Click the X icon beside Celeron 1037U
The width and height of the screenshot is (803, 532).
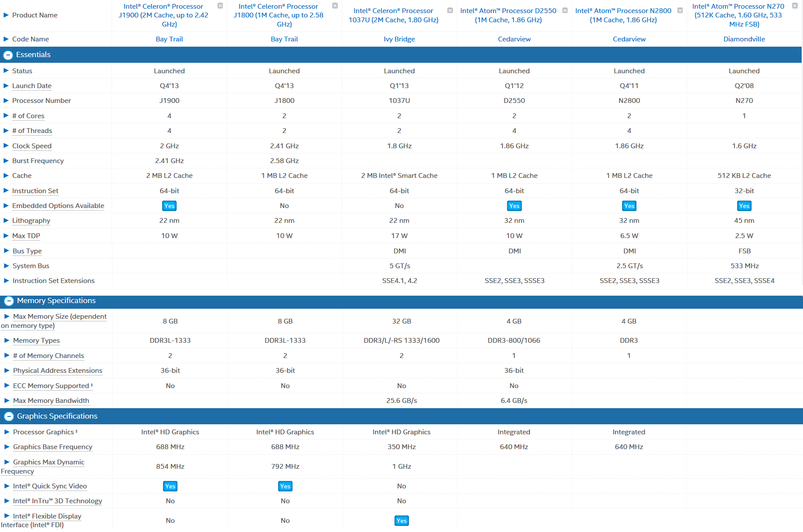coord(450,10)
